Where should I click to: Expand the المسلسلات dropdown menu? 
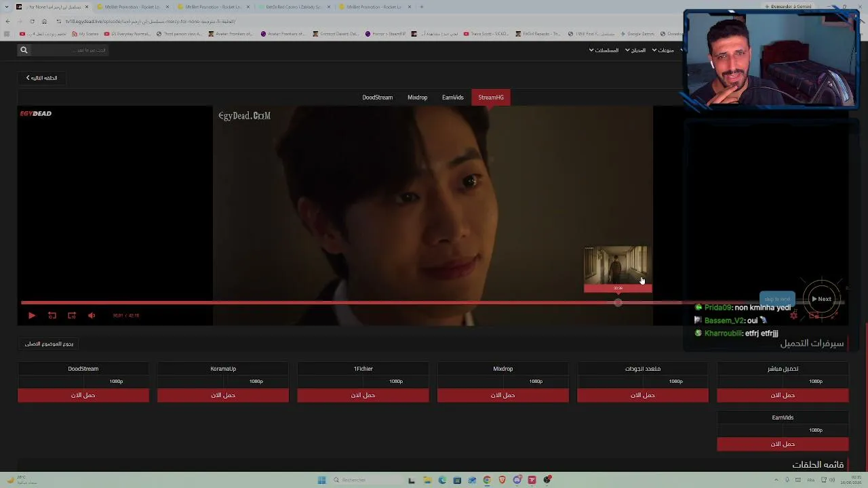(604, 50)
